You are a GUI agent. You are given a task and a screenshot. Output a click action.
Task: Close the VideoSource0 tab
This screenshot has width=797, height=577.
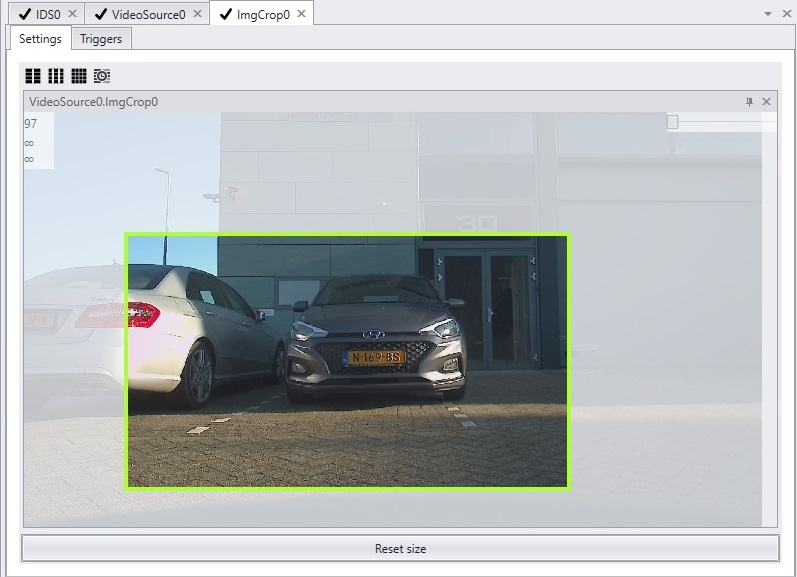198,14
